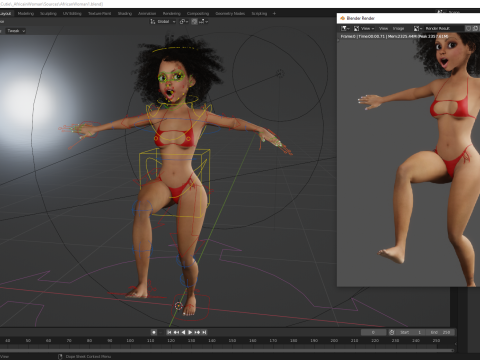This screenshot has width=480, height=360.
Task: Open the Rendering workspace tab
Action: point(172,14)
